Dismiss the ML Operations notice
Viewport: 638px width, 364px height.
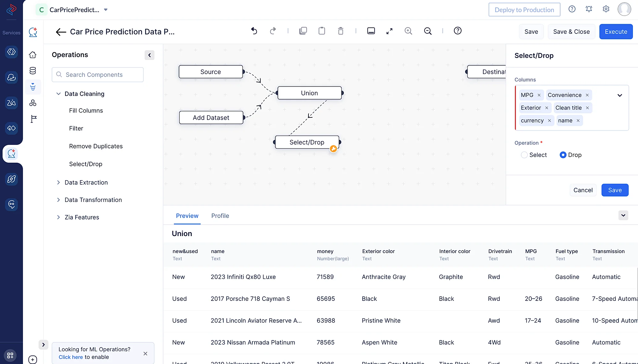click(145, 353)
